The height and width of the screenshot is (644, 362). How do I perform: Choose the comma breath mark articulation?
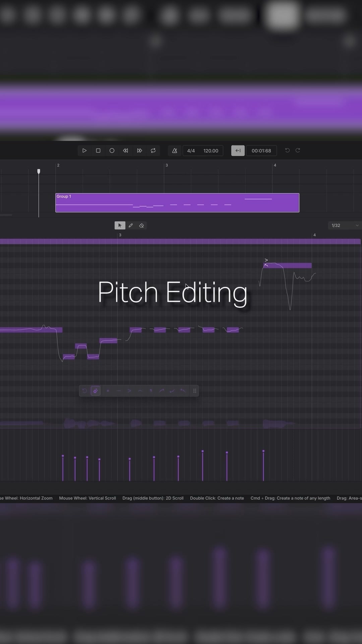click(x=151, y=391)
